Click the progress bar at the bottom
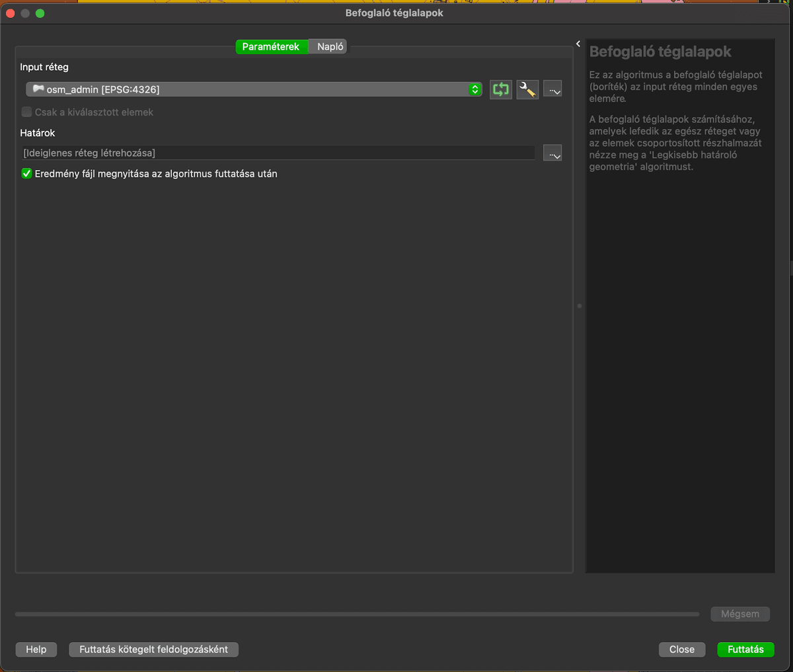793x672 pixels. [357, 614]
